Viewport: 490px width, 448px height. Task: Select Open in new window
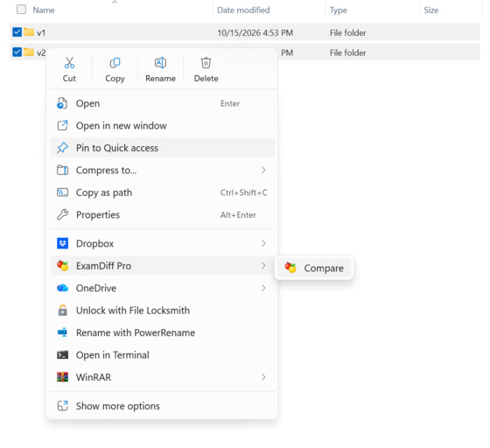pyautogui.click(x=162, y=126)
